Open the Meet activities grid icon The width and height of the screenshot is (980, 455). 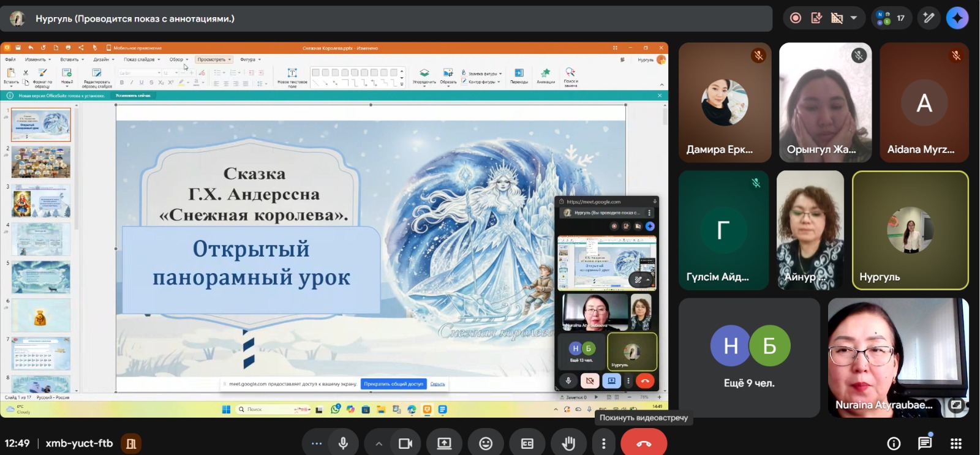tap(956, 443)
